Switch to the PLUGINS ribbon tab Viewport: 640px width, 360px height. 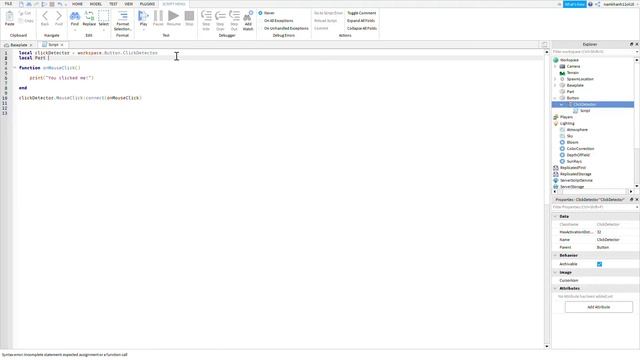147,4
